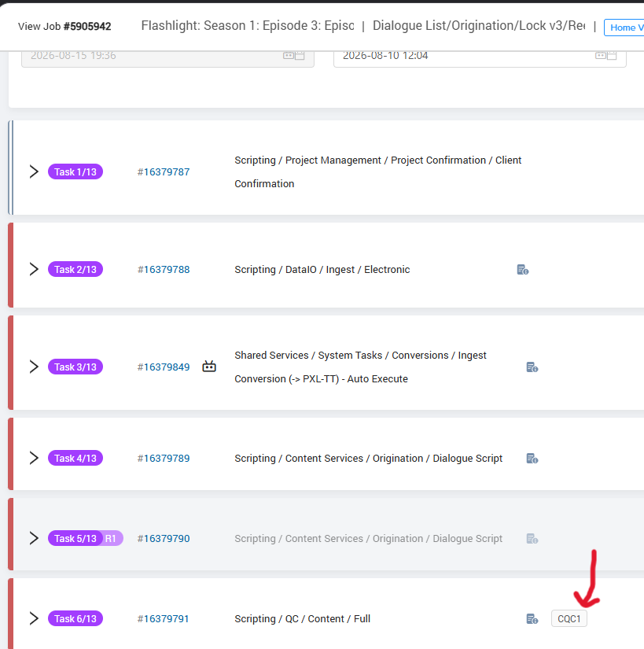Viewport: 644px width, 649px height.
Task: Expand Task 6/13 row chevron
Action: 34,618
